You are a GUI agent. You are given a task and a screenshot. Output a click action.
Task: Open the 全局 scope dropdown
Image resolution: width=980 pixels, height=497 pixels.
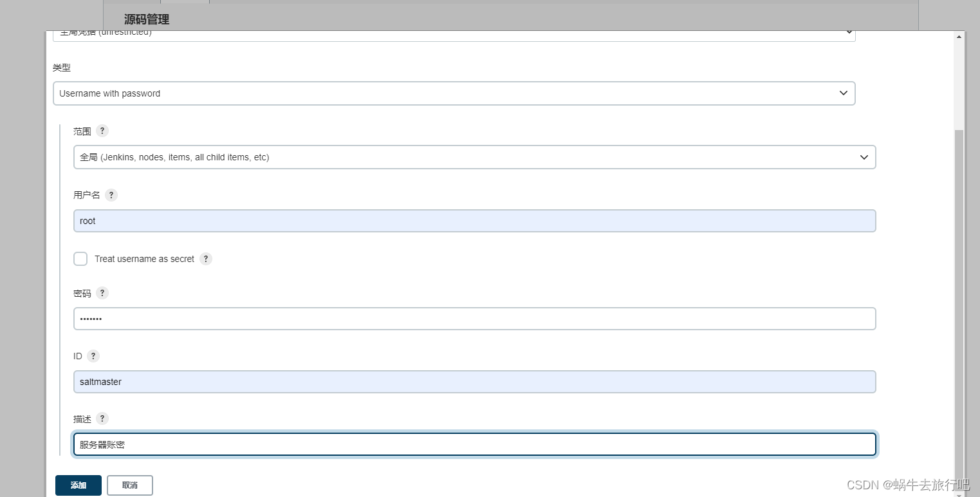click(x=475, y=157)
